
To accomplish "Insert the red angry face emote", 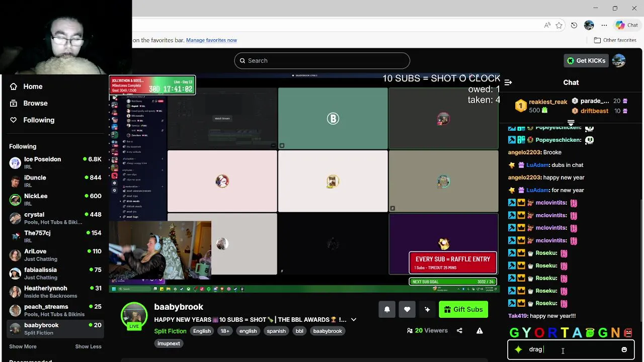I will click(627, 332).
